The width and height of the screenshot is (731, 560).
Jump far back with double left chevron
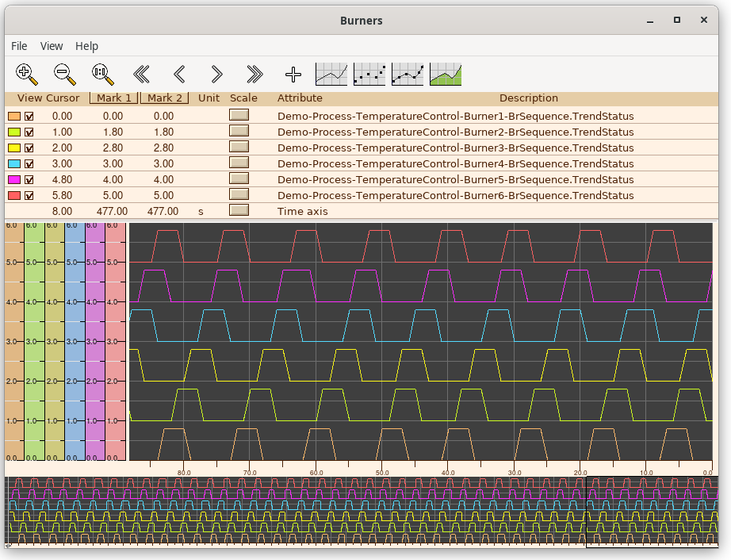pos(141,75)
